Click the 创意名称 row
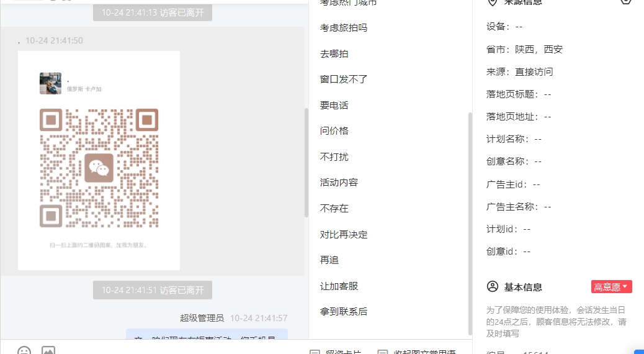 514,161
